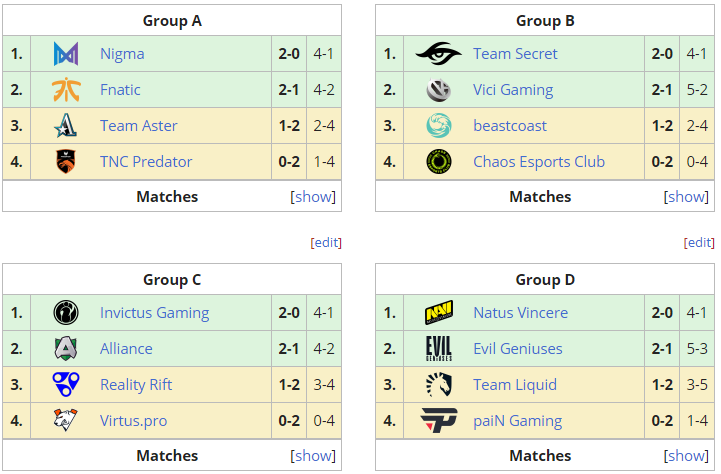The image size is (721, 474).
Task: Click the Nigma team logo icon
Action: [x=67, y=54]
